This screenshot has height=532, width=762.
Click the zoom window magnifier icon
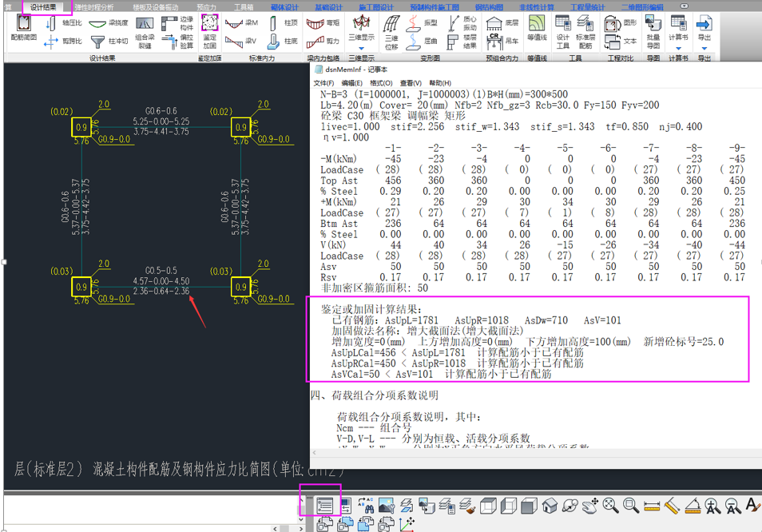coord(631,506)
